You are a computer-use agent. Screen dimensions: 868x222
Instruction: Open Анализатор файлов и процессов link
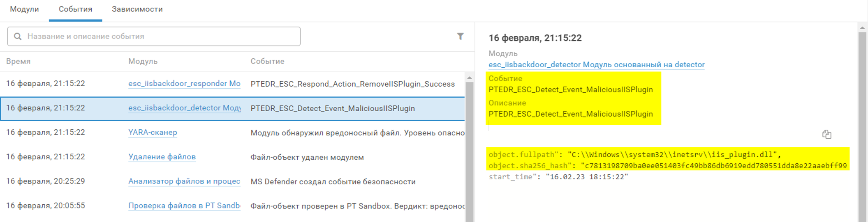(184, 181)
